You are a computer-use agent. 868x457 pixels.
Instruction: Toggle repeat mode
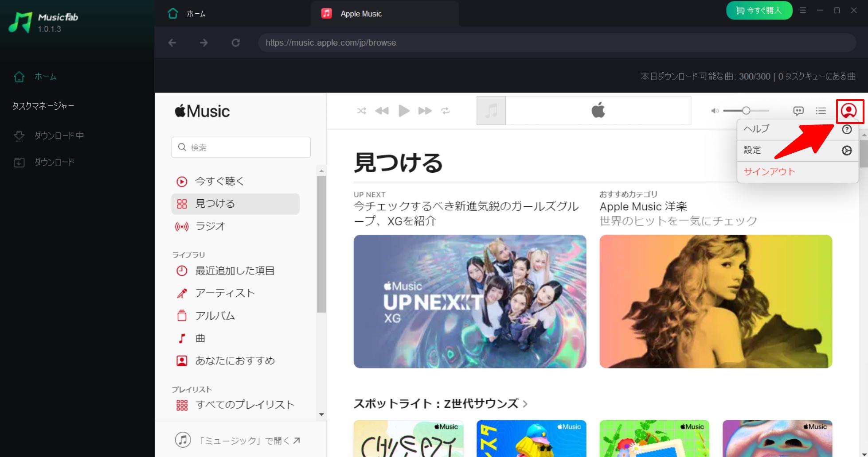pos(446,111)
